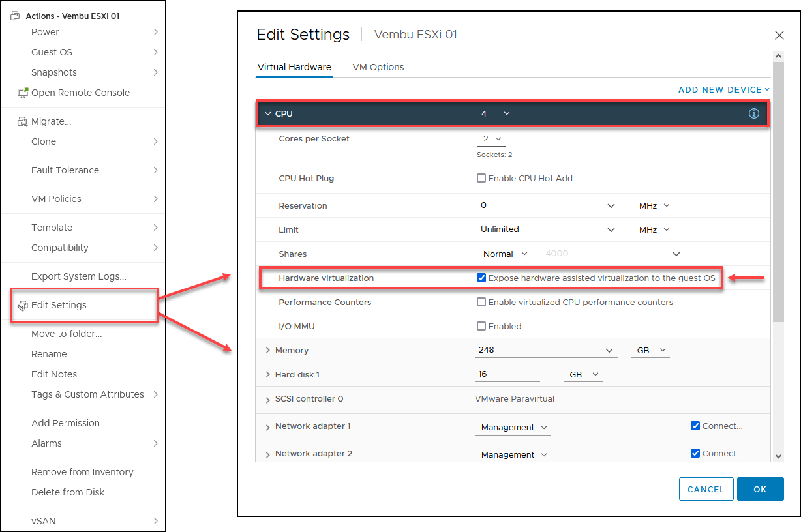The height and width of the screenshot is (532, 801).
Task: Open the Shares 4000 value dropdown
Action: 612,254
